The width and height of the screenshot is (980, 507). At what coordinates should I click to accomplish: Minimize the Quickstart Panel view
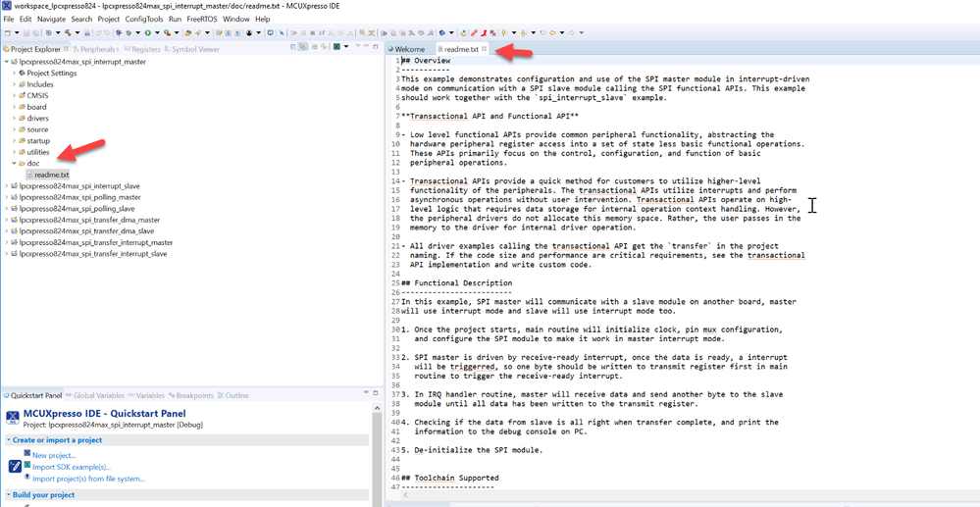pyautogui.click(x=366, y=392)
